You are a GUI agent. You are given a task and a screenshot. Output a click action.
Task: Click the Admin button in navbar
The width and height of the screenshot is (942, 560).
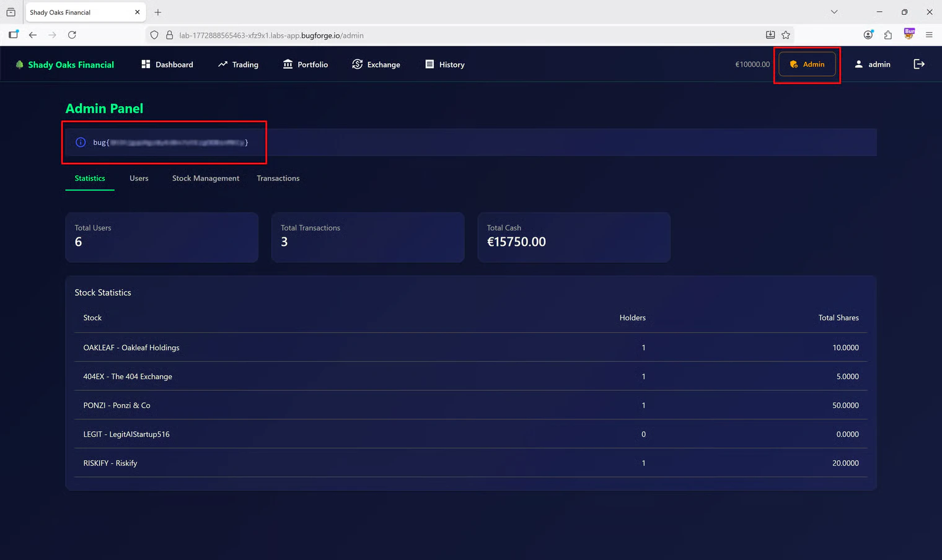807,64
